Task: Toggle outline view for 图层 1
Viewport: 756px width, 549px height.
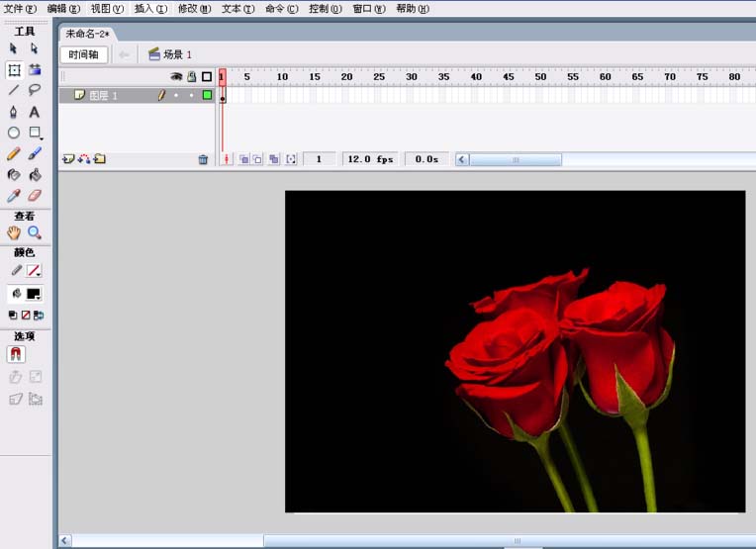Action: coord(207,96)
